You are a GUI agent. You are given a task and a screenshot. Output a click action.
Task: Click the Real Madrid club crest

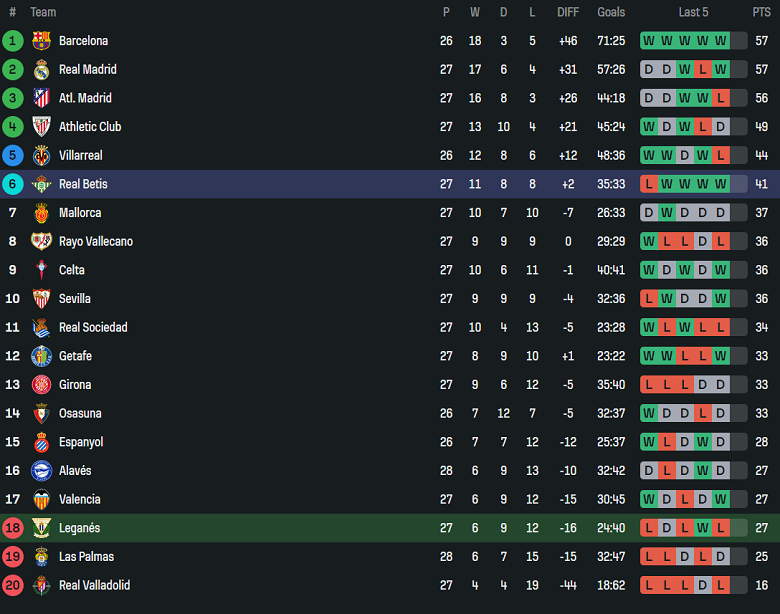pyautogui.click(x=41, y=70)
